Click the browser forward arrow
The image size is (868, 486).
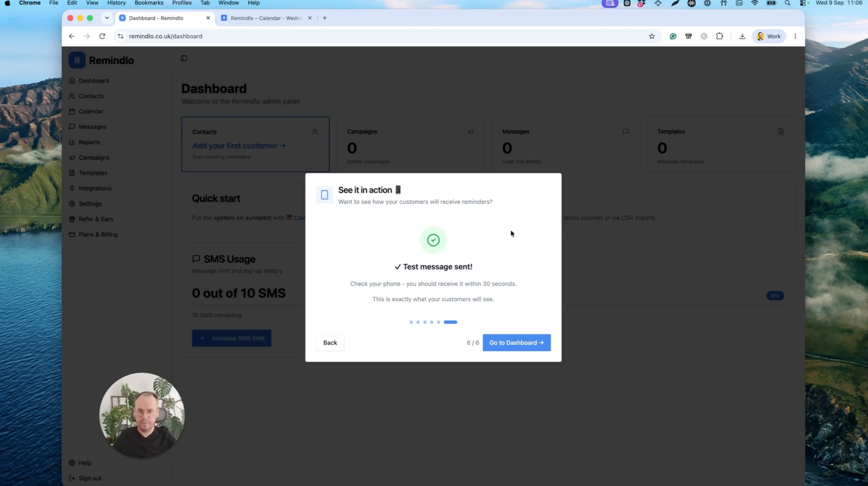click(x=87, y=36)
